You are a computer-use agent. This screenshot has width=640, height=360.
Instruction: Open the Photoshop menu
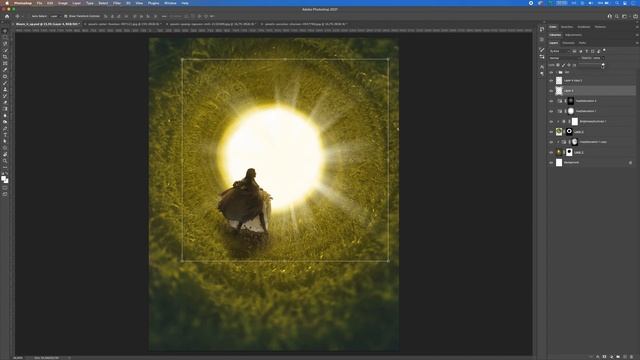click(x=22, y=3)
